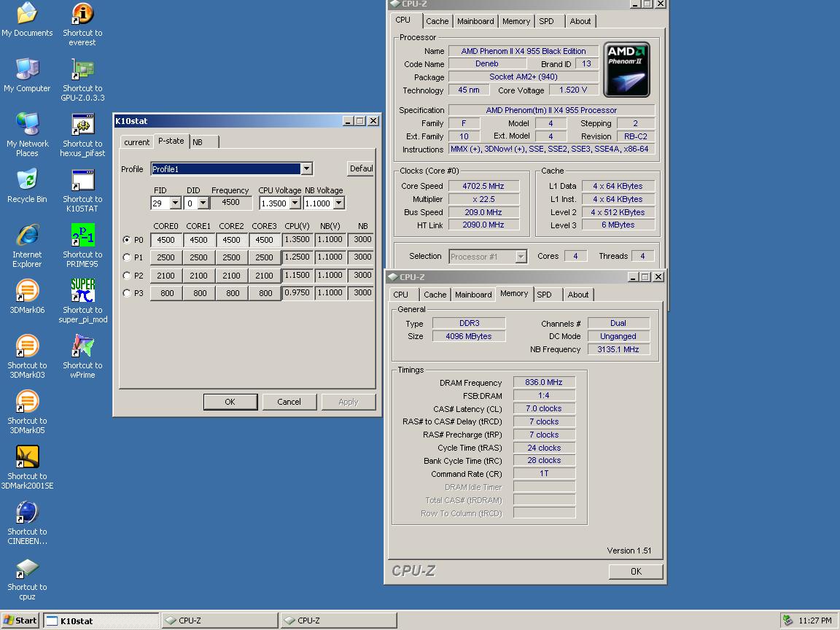Open the wPrime shortcut icon

(82, 347)
